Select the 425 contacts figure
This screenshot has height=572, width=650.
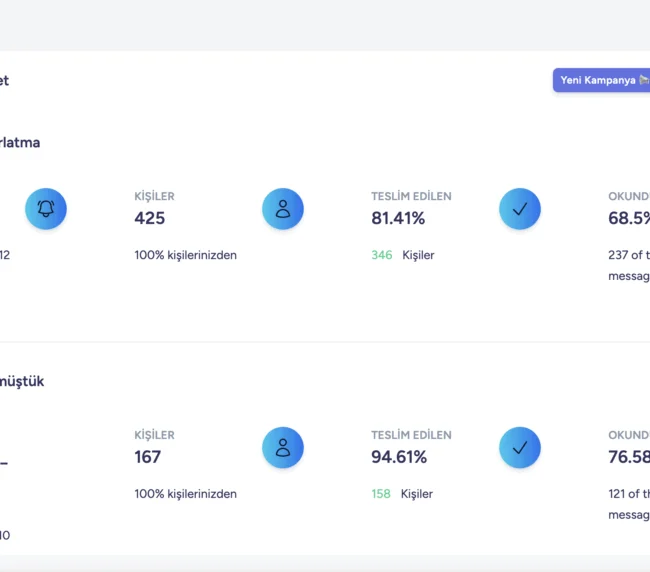tap(150, 218)
